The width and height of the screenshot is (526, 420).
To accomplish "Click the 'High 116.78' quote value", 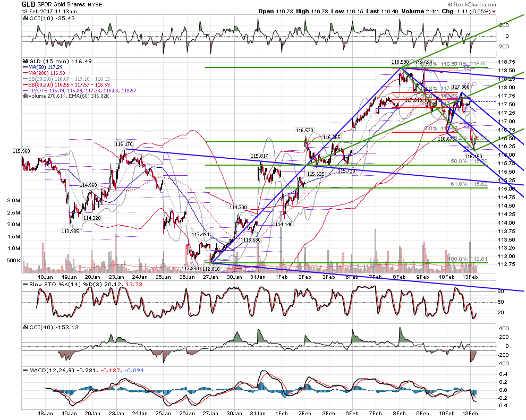I will click(x=312, y=11).
